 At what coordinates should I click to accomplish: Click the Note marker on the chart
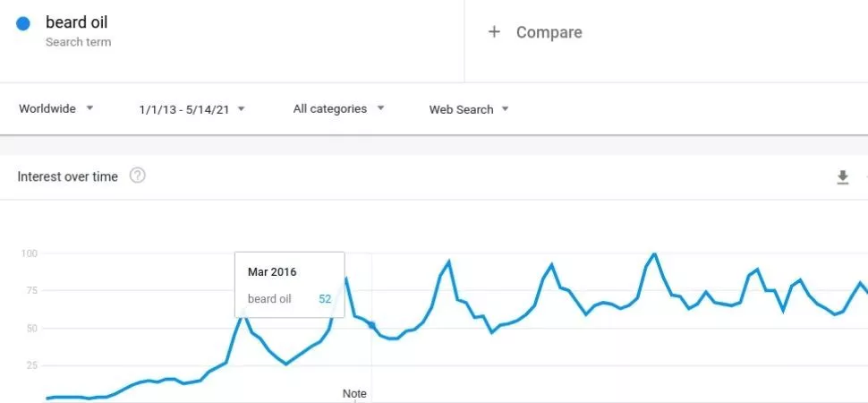coord(354,393)
